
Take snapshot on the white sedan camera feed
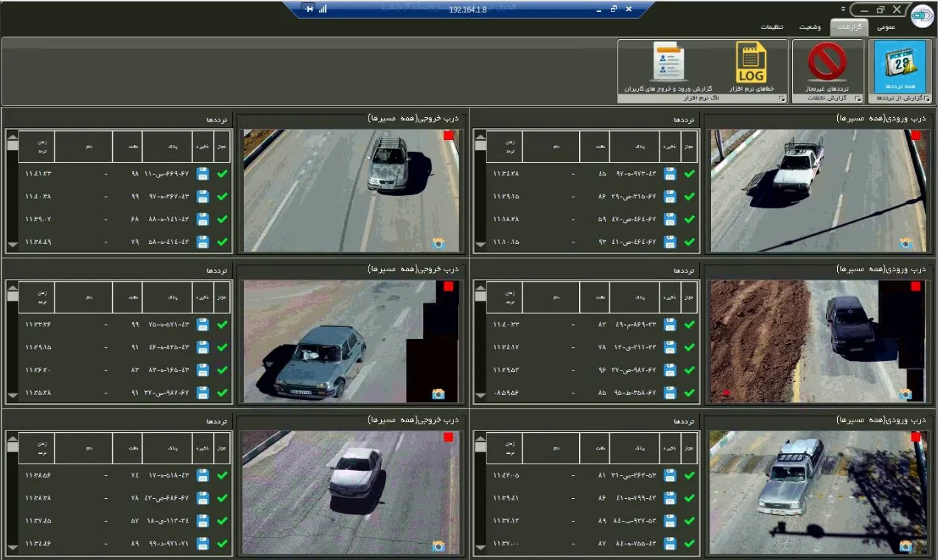438,545
